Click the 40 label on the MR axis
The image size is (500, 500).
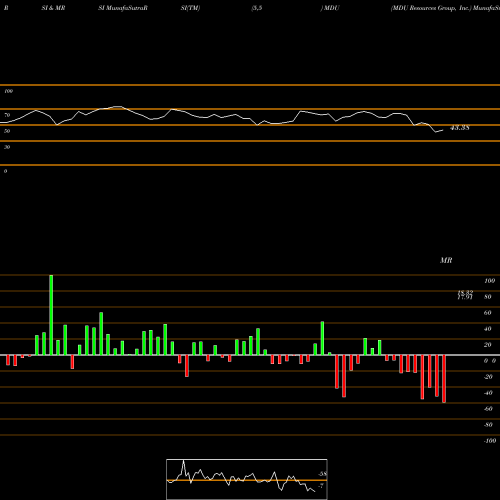point(488,329)
